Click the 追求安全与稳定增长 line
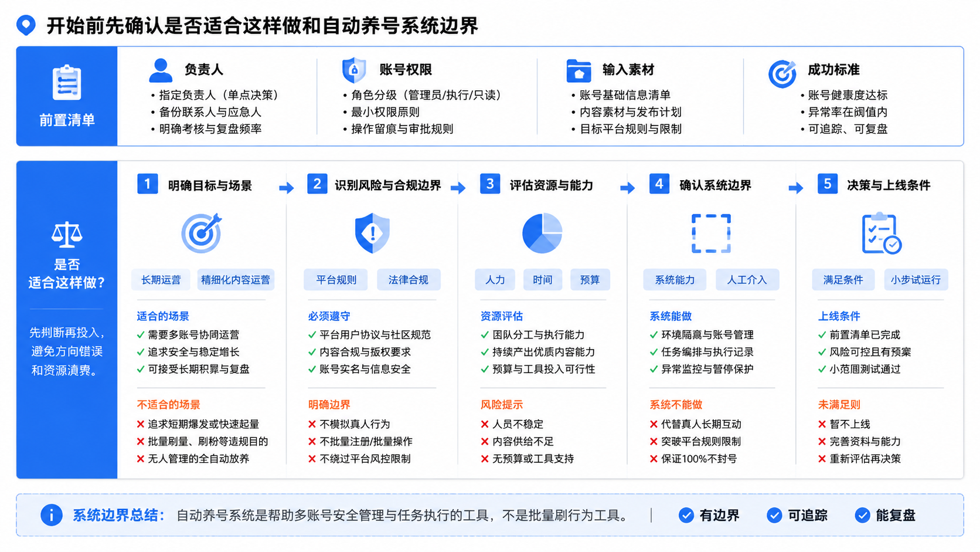The width and height of the screenshot is (980, 552). tap(188, 352)
